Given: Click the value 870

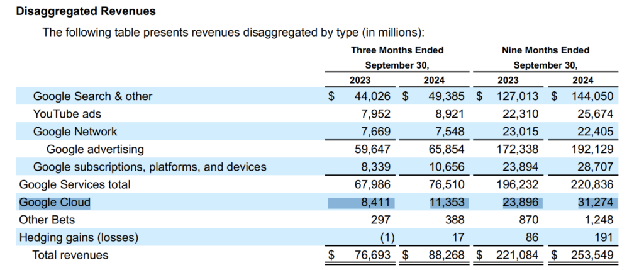Looking at the screenshot, I should [528, 220].
